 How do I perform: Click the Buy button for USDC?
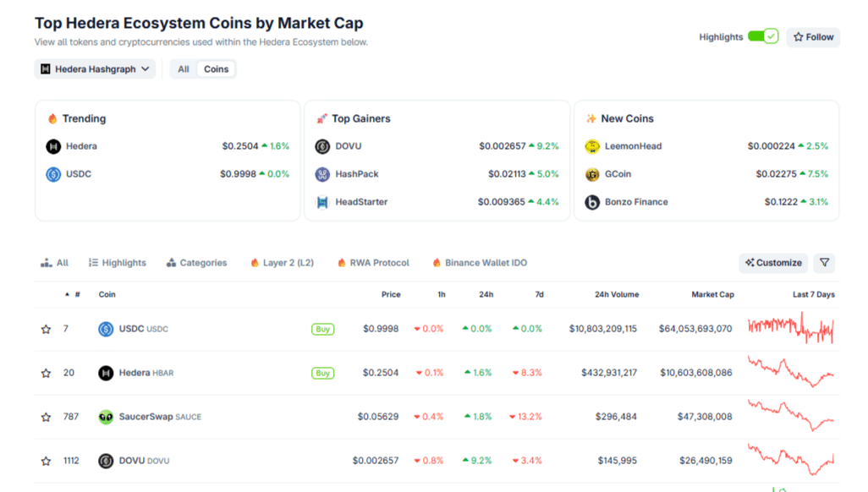pos(322,329)
